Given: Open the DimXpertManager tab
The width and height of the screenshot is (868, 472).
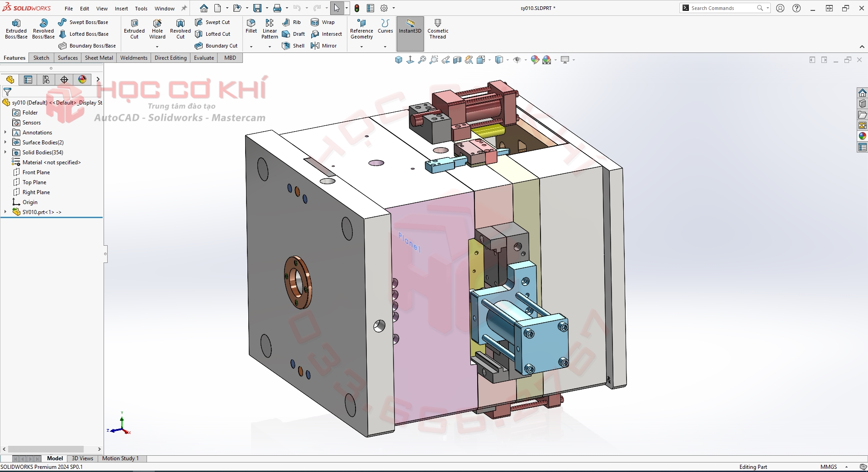Looking at the screenshot, I should pos(64,80).
